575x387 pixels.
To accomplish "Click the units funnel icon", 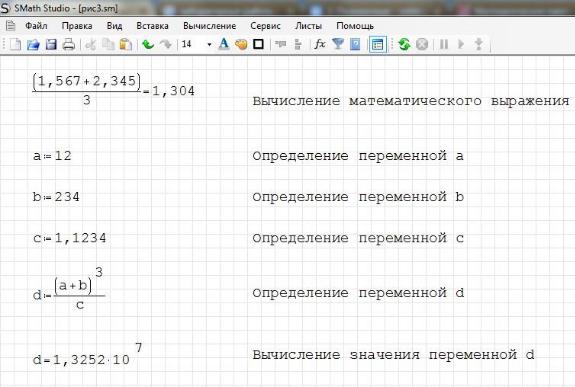I will coord(338,44).
